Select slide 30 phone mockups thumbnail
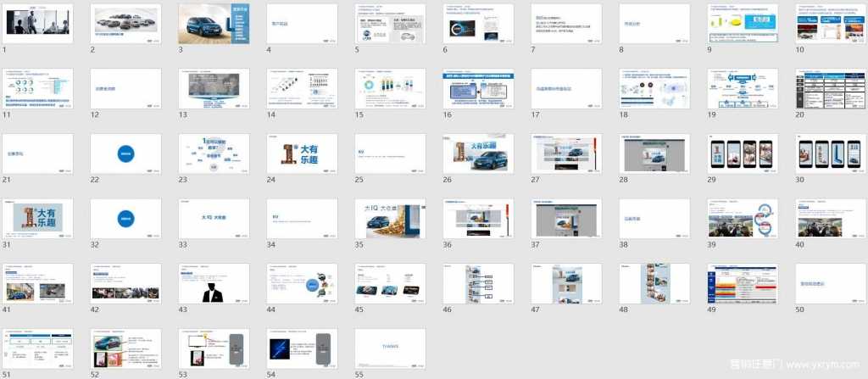Image resolution: width=868 pixels, height=379 pixels. click(x=831, y=153)
